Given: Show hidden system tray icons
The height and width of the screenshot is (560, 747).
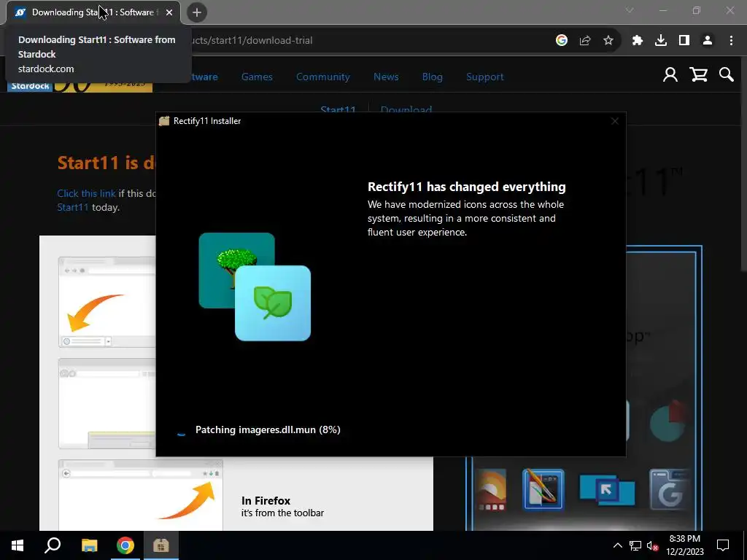Looking at the screenshot, I should click(x=617, y=545).
